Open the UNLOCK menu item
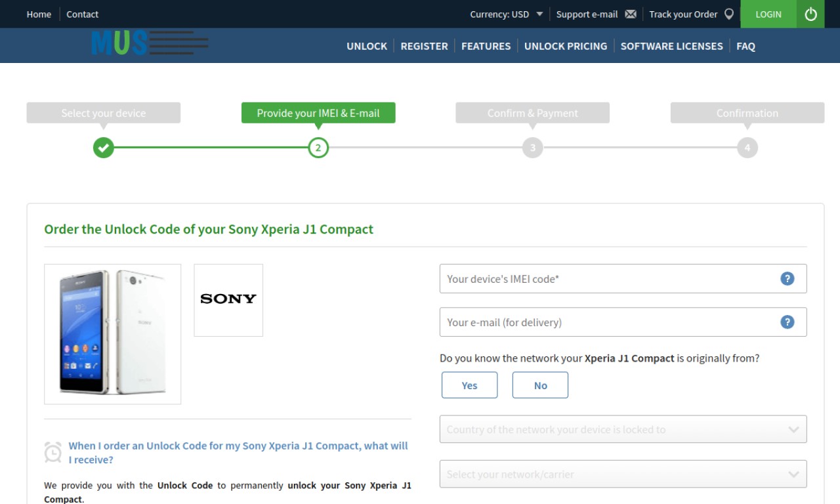The image size is (840, 504). [367, 46]
